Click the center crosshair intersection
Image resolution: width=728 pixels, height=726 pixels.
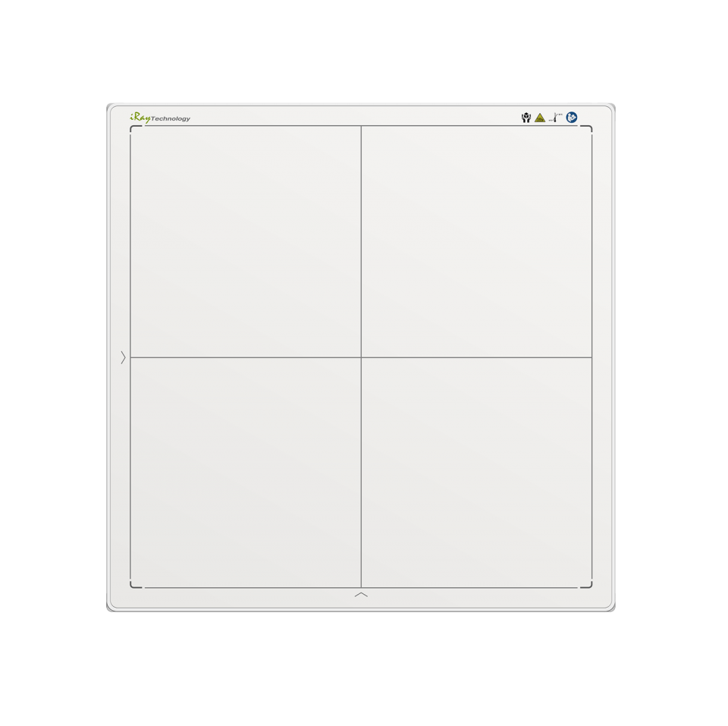coord(361,357)
